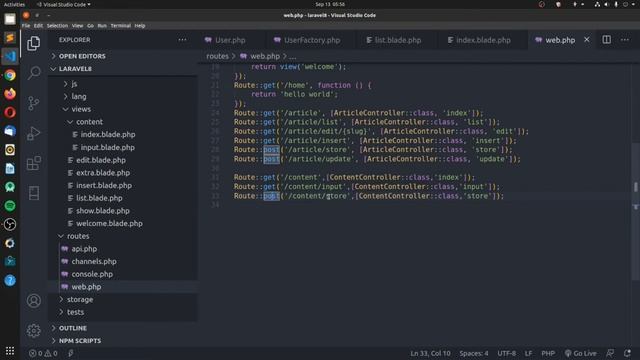The height and width of the screenshot is (360, 640).
Task: Click the feedback icon in status bar
Action: click(x=610, y=353)
